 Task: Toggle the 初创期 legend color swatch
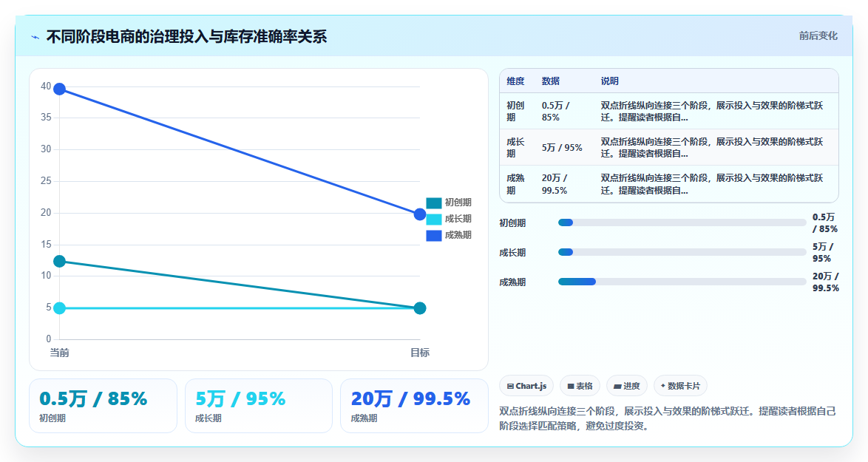[x=434, y=203]
